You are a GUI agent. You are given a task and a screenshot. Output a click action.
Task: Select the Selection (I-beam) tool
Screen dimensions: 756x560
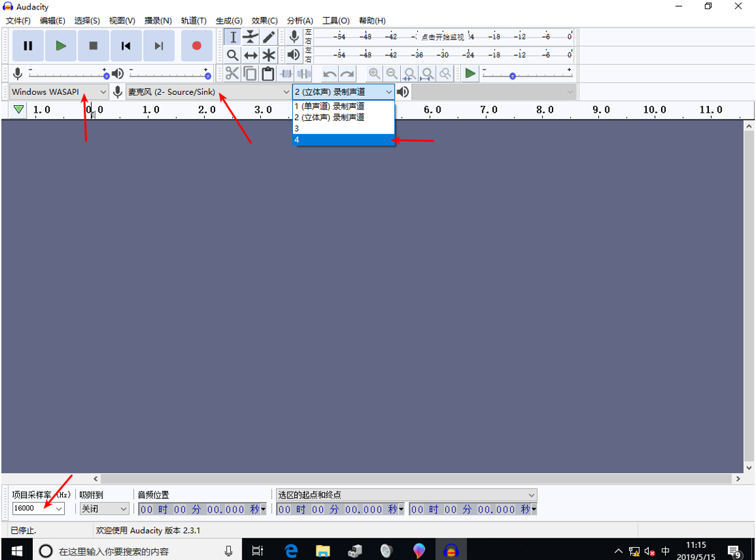pyautogui.click(x=232, y=37)
